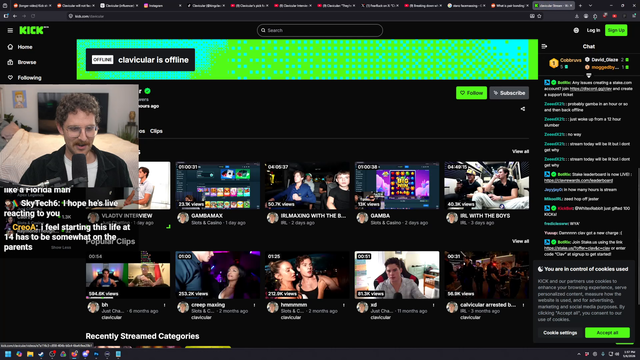This screenshot has height=360, width=640.
Task: Open a new browser tab
Action: [580, 6]
